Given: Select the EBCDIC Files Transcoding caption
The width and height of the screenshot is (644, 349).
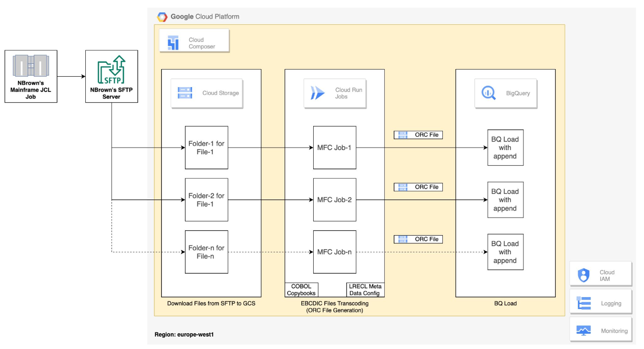Looking at the screenshot, I should (334, 306).
